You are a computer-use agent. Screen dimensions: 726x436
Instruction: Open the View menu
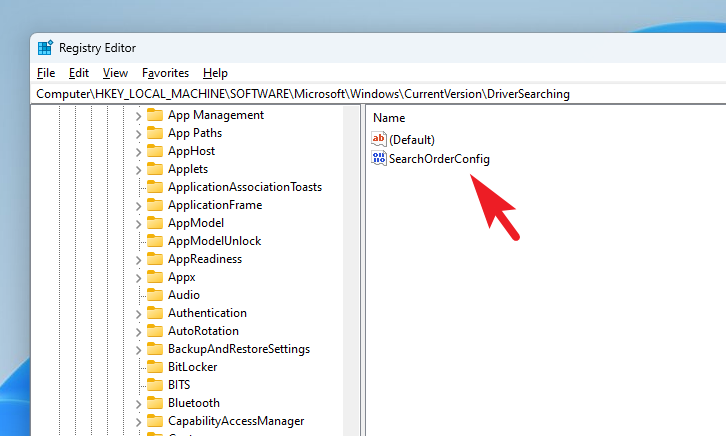click(115, 73)
